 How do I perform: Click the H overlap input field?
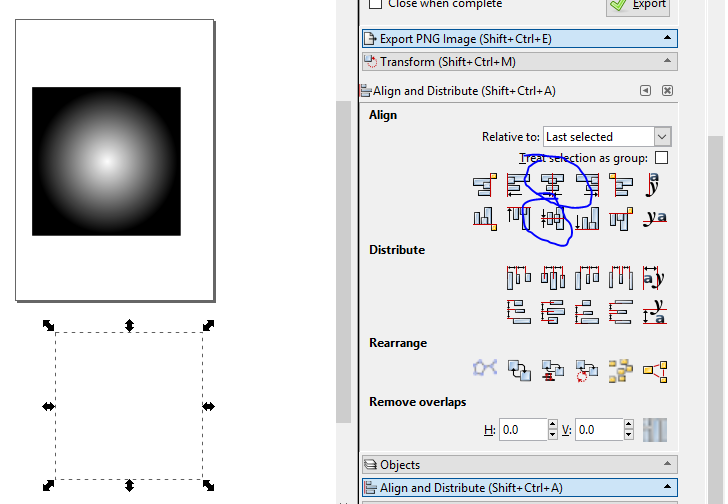tap(523, 430)
